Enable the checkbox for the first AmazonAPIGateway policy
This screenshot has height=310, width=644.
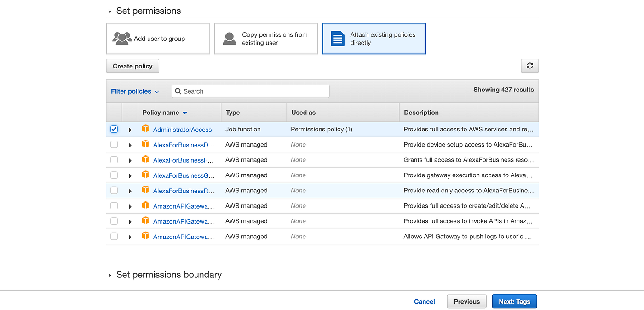(114, 206)
